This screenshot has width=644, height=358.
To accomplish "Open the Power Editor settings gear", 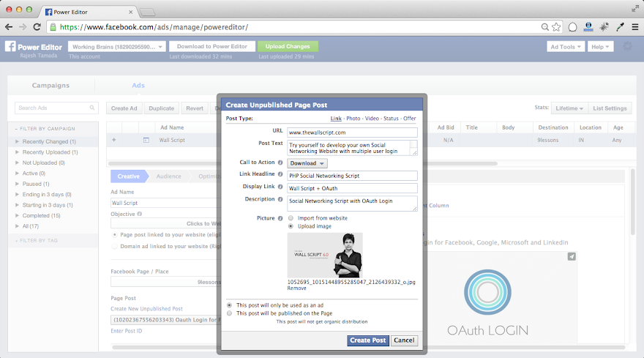I will coord(628,46).
